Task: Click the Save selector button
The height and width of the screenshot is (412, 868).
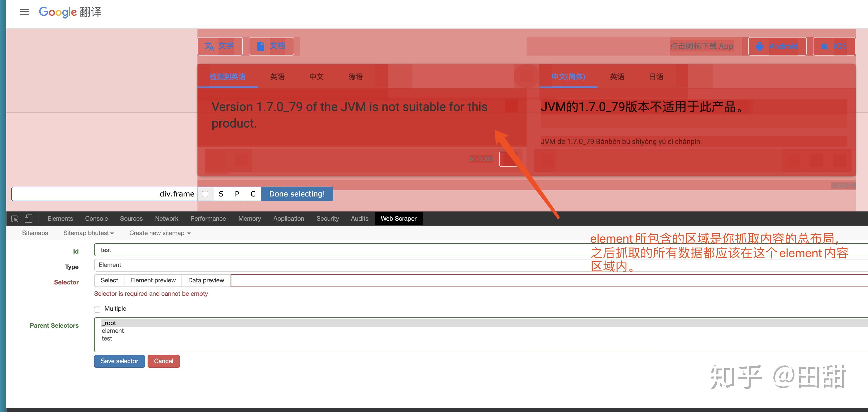Action: [x=119, y=361]
